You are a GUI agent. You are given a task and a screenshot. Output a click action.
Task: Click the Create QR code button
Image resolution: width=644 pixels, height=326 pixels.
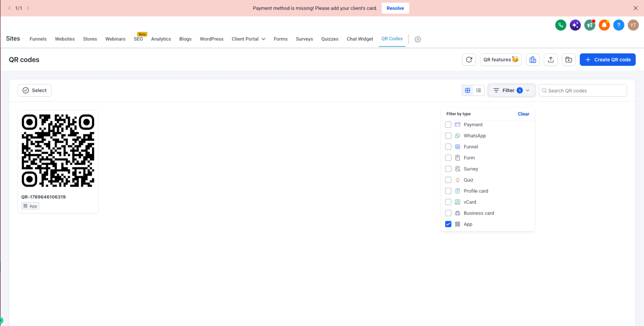[x=608, y=60]
